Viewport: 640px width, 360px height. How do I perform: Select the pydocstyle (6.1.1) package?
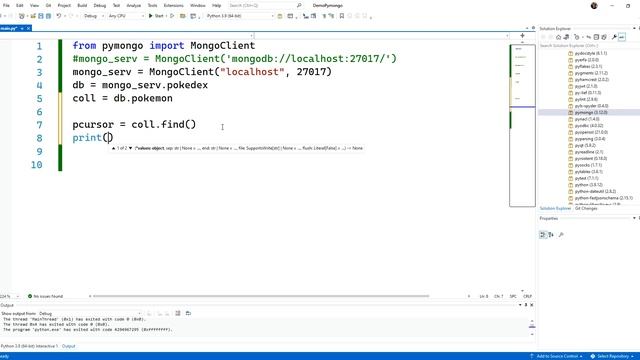click(590, 53)
